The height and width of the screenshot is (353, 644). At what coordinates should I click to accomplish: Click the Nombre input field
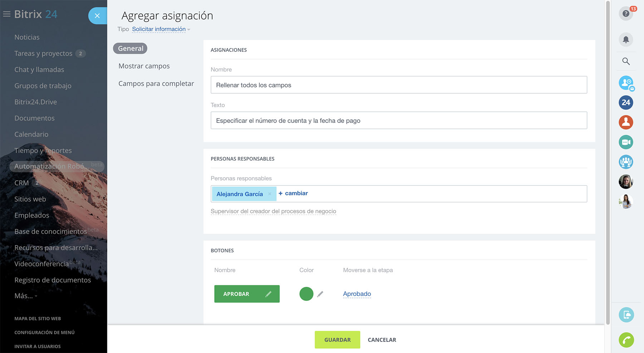399,85
